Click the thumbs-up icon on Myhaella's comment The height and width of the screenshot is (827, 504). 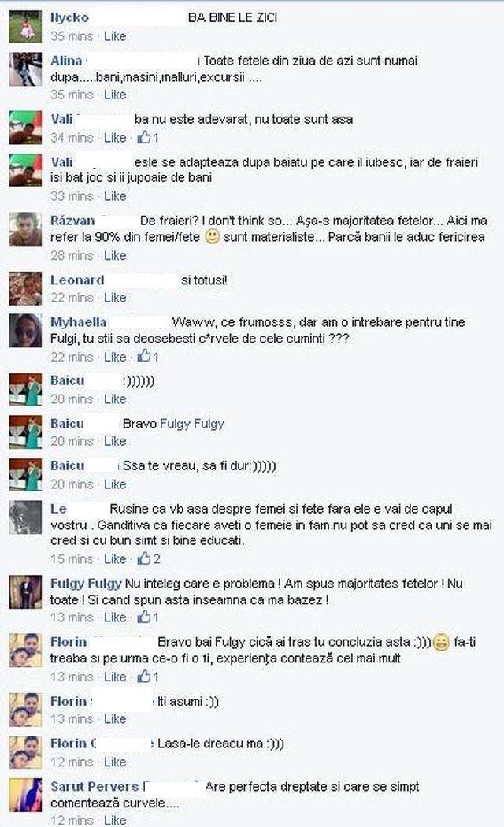point(144,356)
